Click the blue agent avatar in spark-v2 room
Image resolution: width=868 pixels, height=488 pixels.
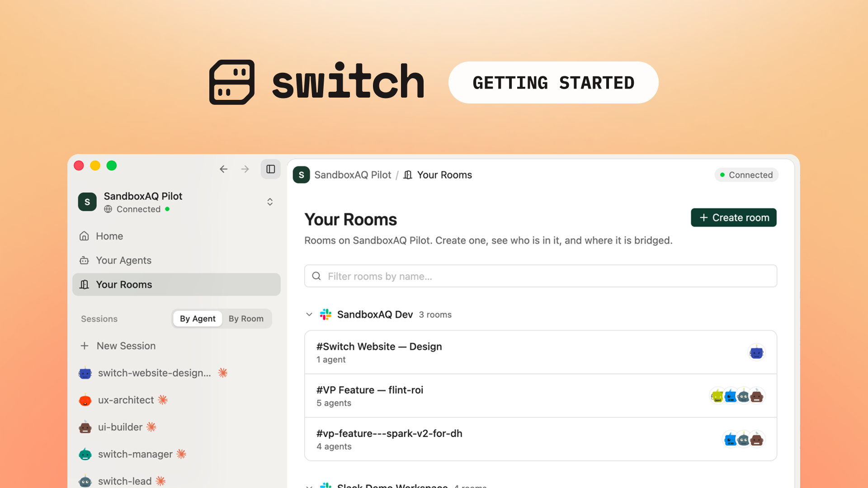731,439
